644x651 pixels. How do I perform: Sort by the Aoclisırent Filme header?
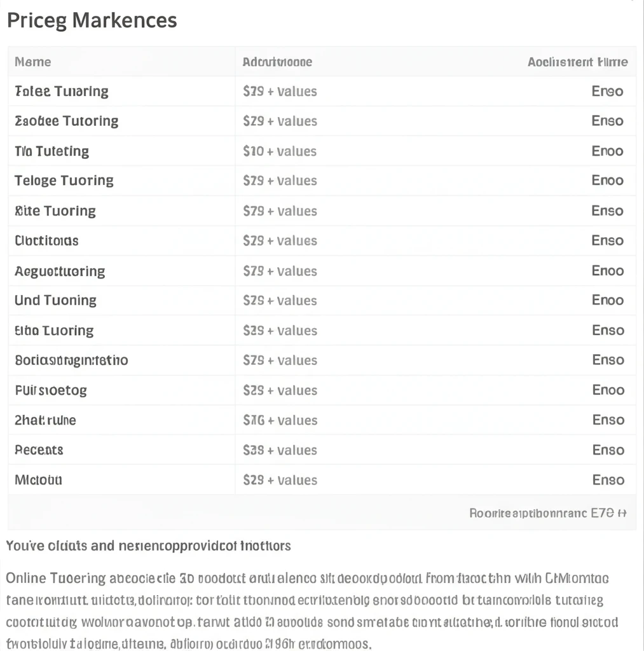point(577,62)
